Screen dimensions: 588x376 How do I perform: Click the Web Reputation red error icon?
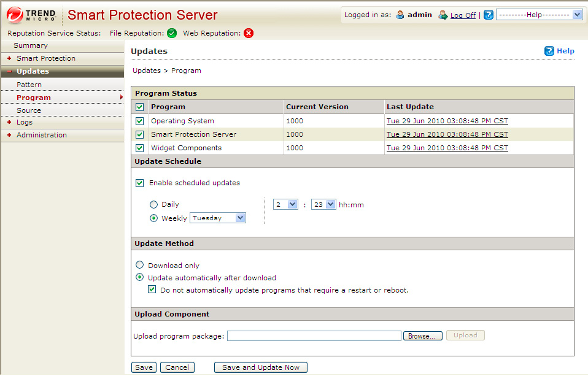tap(249, 33)
